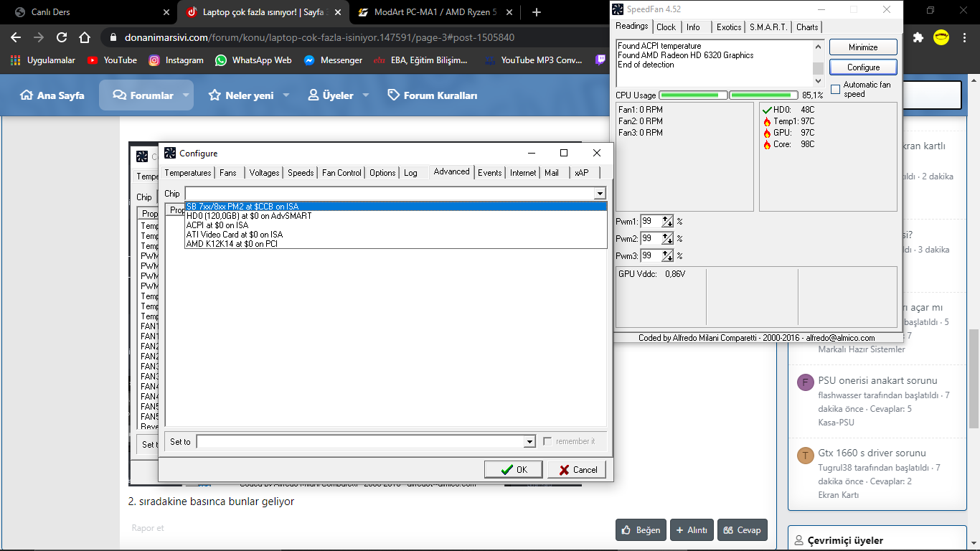Click the flame icon beside Temp1
The height and width of the screenshot is (551, 980).
[x=767, y=121]
